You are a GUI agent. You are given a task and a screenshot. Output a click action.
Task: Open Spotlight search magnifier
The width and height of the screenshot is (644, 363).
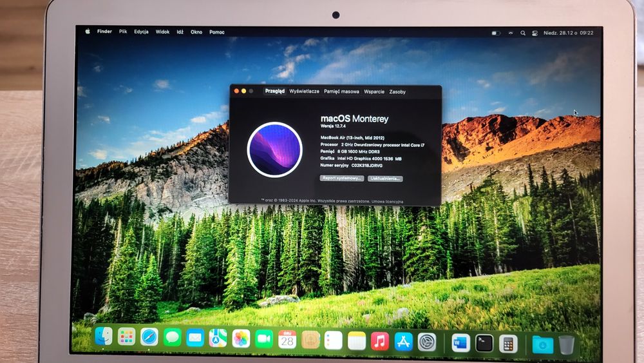(x=523, y=33)
